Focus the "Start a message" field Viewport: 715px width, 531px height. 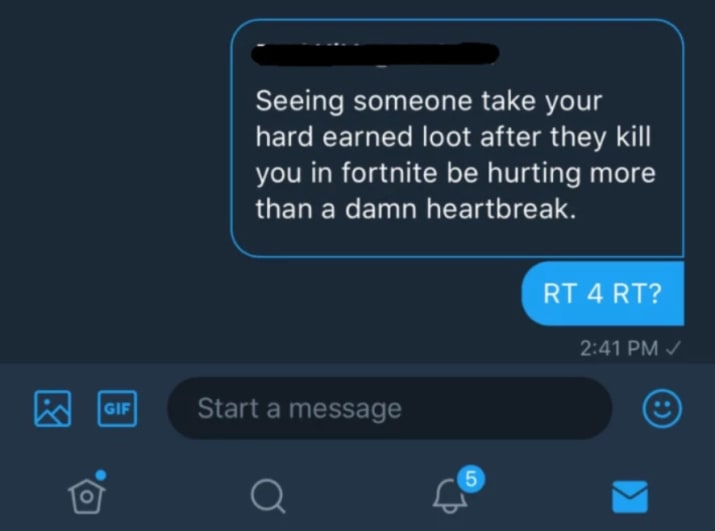(x=390, y=408)
